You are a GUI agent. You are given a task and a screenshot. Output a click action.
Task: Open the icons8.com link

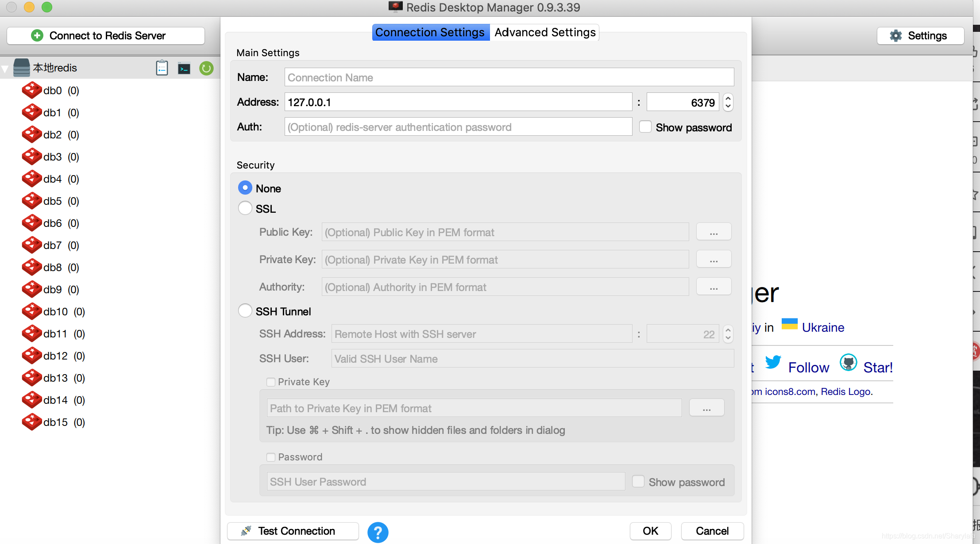[x=790, y=392]
